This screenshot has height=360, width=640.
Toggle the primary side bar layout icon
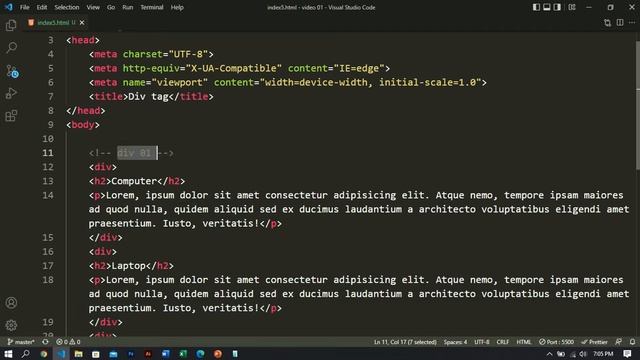coord(536,7)
